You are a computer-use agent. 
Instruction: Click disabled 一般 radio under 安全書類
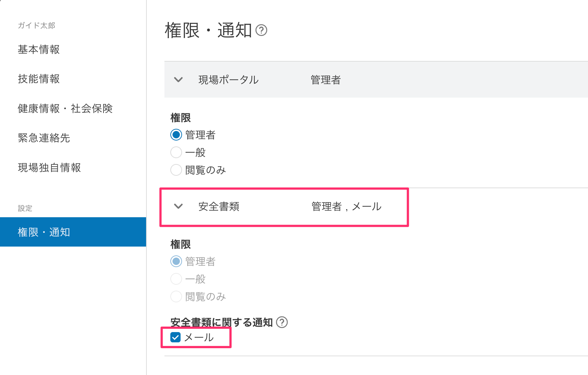coord(176,279)
